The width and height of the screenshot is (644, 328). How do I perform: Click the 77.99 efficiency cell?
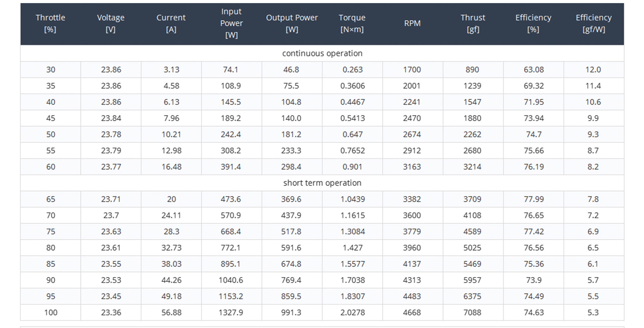point(533,199)
